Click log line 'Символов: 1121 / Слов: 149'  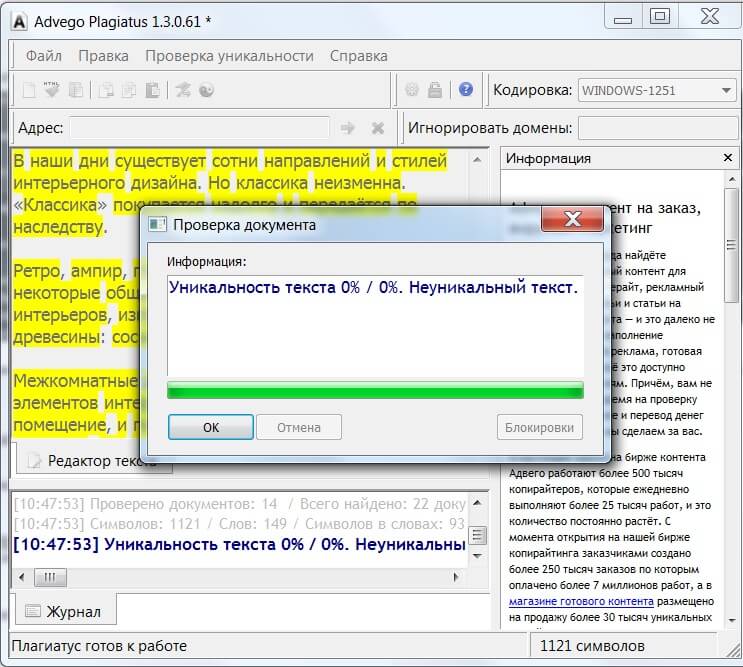pos(239,523)
